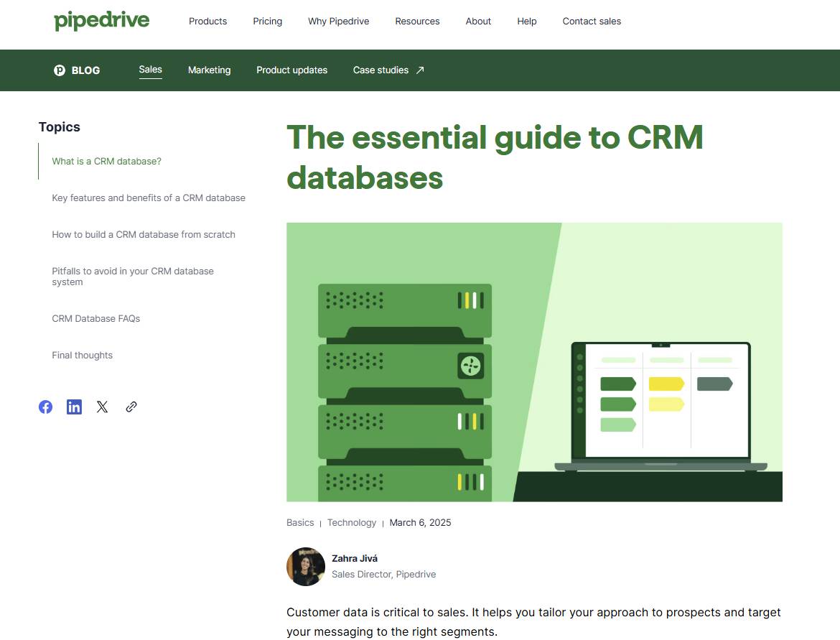Image resolution: width=840 pixels, height=640 pixels.
Task: Open the Products menu
Action: (x=207, y=22)
